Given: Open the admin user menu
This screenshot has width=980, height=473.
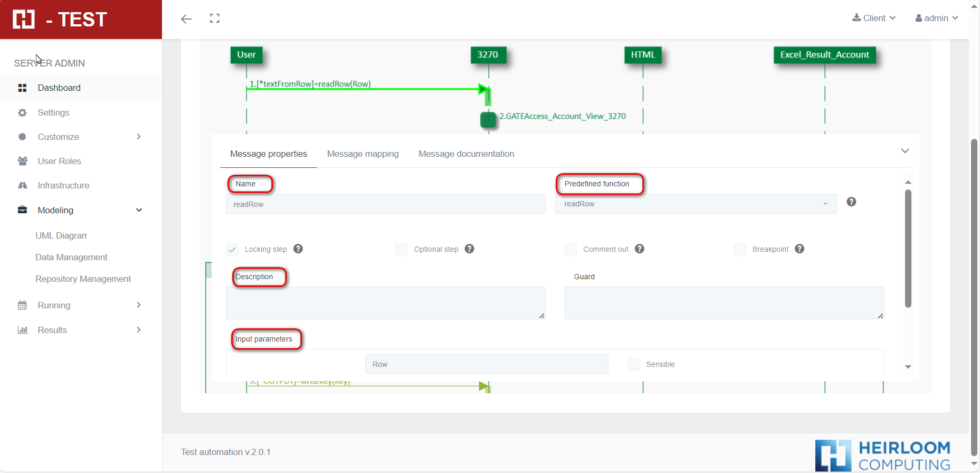Looking at the screenshot, I should point(937,18).
